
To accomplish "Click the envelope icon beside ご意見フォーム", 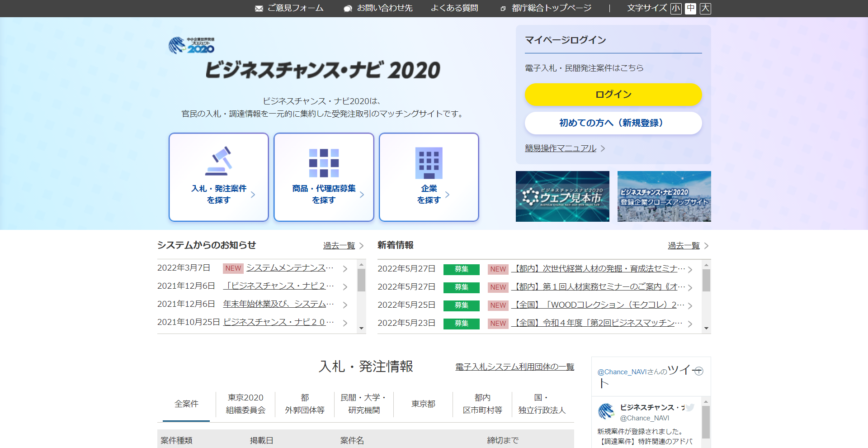I will (x=259, y=9).
